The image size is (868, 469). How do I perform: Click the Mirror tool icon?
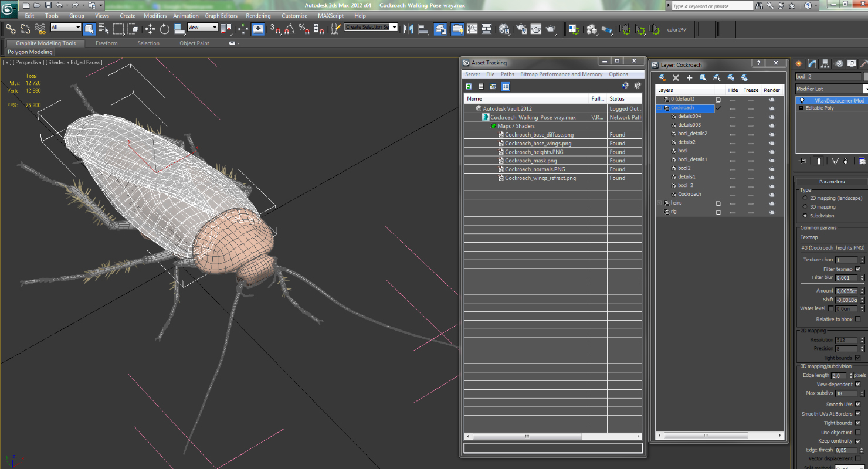click(x=409, y=28)
